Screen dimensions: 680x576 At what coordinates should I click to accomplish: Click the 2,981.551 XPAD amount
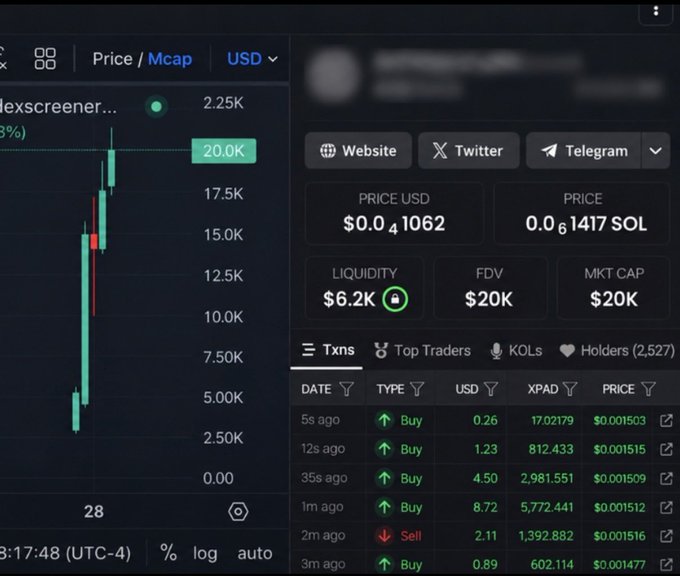click(x=547, y=478)
